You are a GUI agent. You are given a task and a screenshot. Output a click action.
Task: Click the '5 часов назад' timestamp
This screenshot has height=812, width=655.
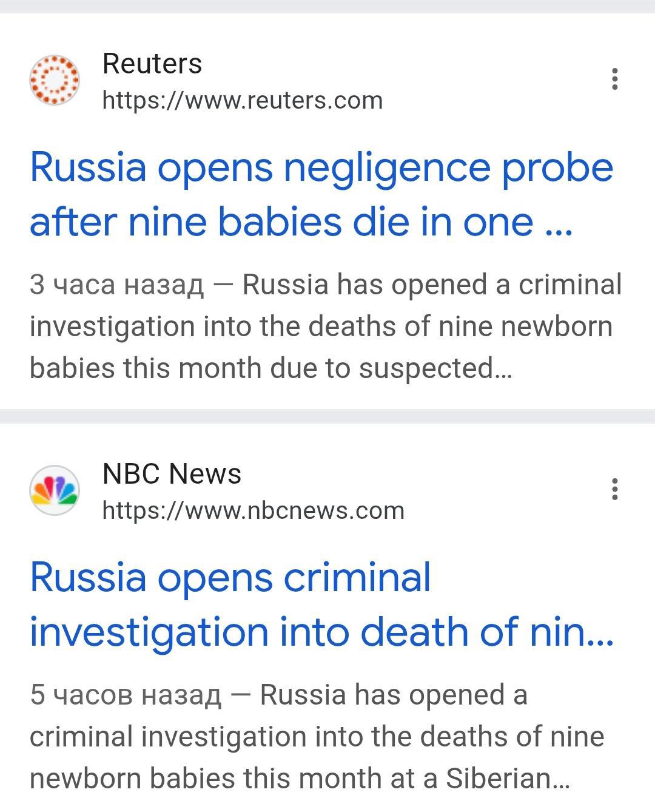click(126, 695)
